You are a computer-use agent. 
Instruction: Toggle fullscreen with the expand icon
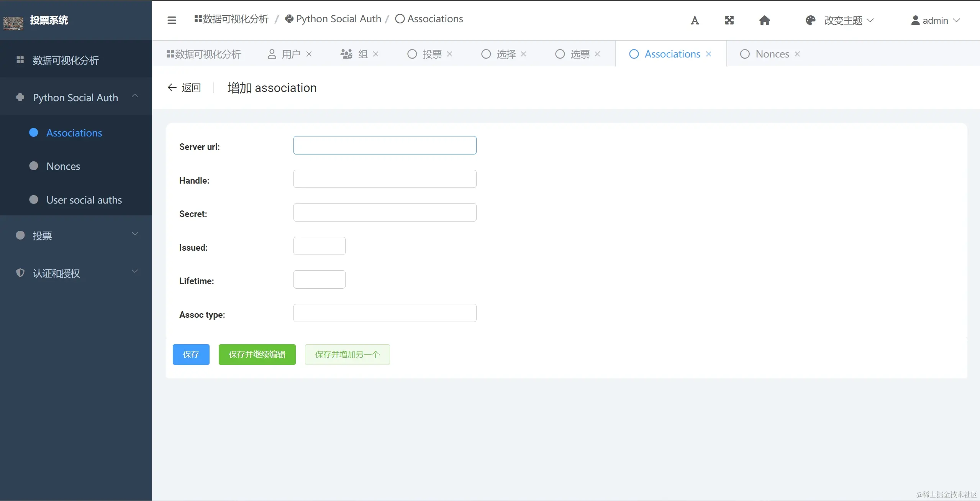coord(729,20)
